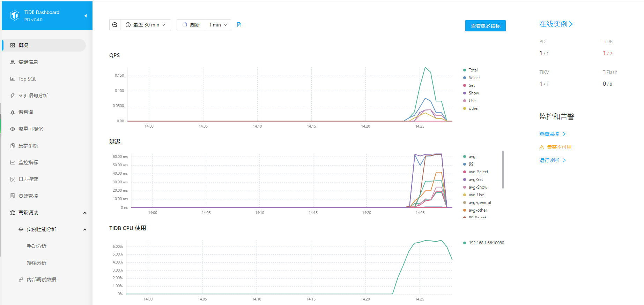The height and width of the screenshot is (305, 644).
Task: Open the 最近 30 min time range dropdown
Action: [x=146, y=25]
